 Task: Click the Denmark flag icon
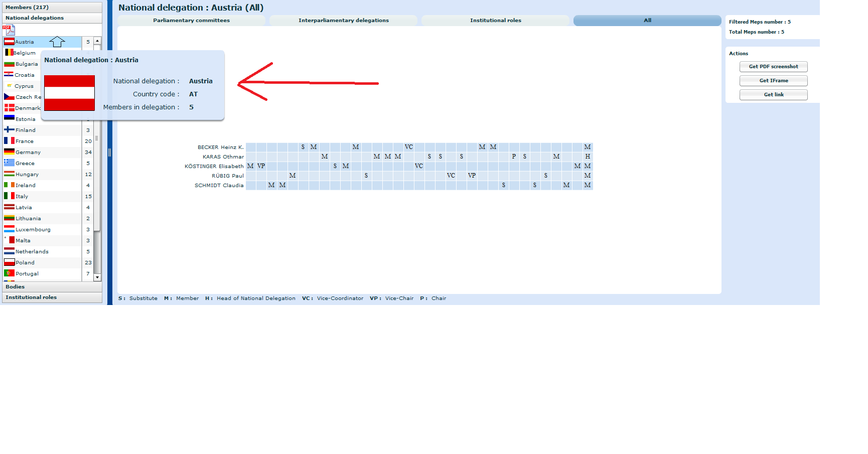9,108
